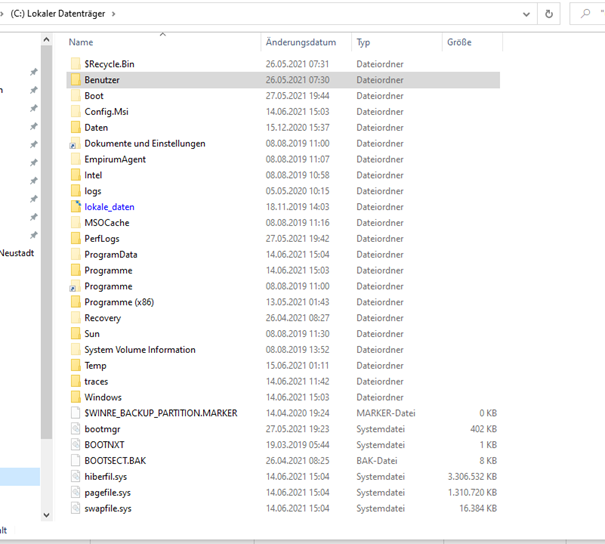Click the date 05.05.2020 10:15
This screenshot has width=605, height=544.
pos(297,191)
